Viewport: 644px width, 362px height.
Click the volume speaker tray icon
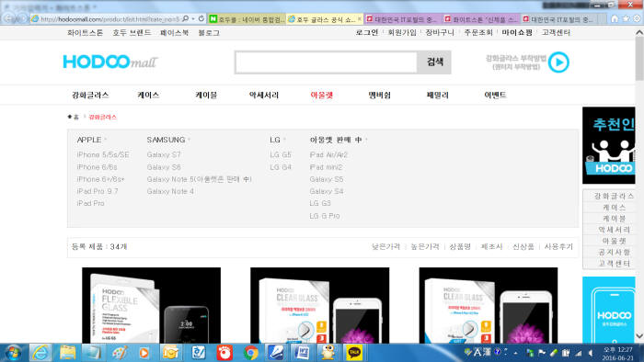[x=591, y=353]
